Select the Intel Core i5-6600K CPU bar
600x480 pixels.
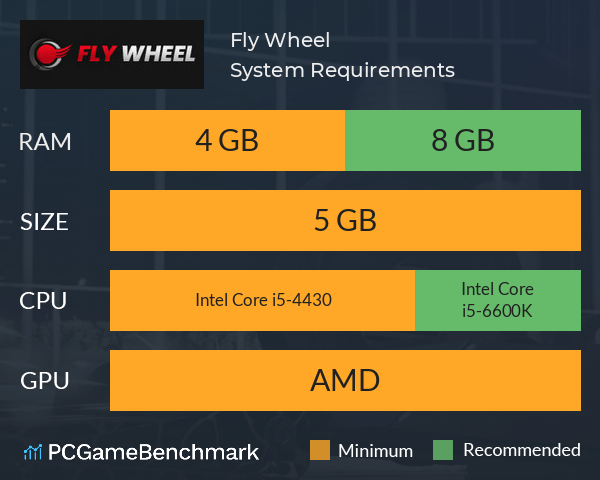click(x=498, y=300)
